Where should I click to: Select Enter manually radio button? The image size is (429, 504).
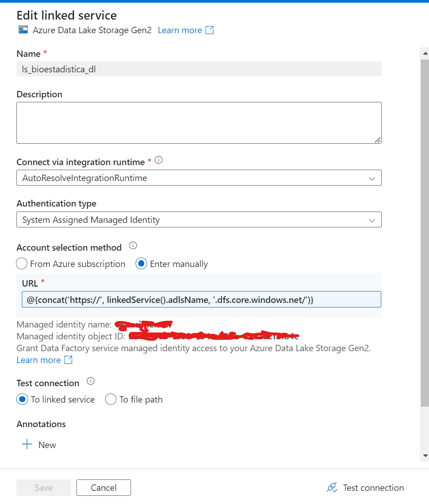(x=141, y=263)
